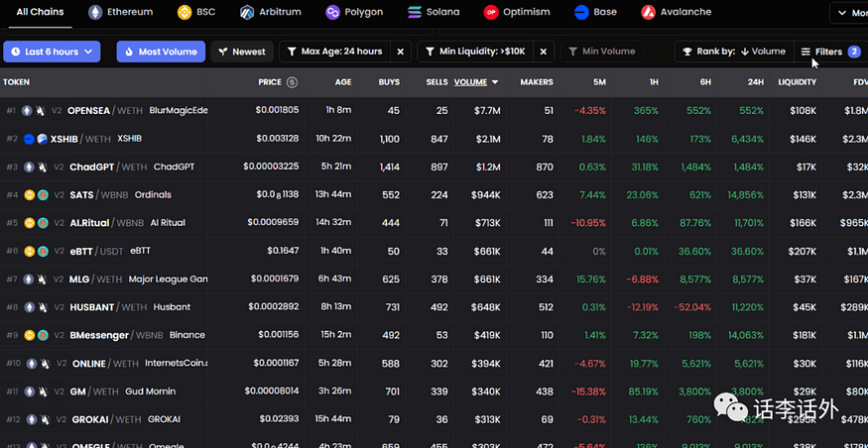Click the 14,856% 24H change value
The height and width of the screenshot is (448, 868).
[x=746, y=194]
